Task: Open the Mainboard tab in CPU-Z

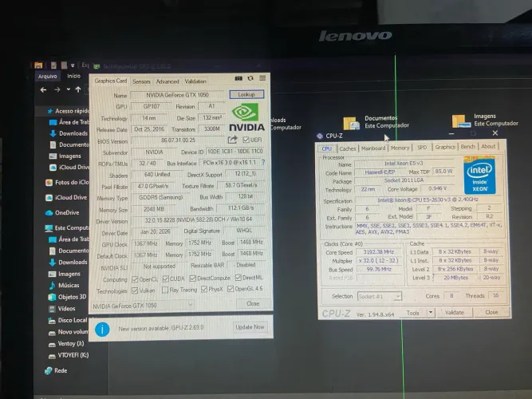Action: click(373, 148)
